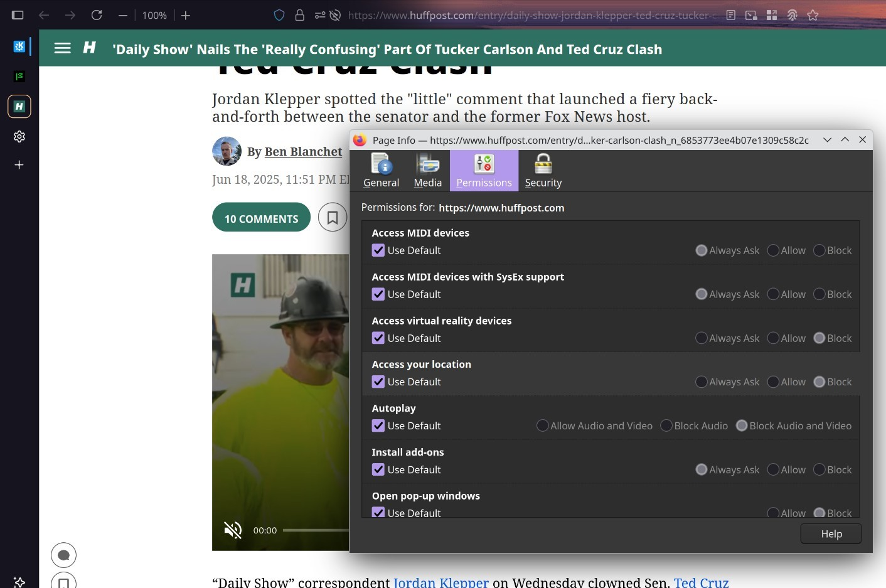The image size is (886, 588).
Task: Go back using the back arrow
Action: coord(44,15)
